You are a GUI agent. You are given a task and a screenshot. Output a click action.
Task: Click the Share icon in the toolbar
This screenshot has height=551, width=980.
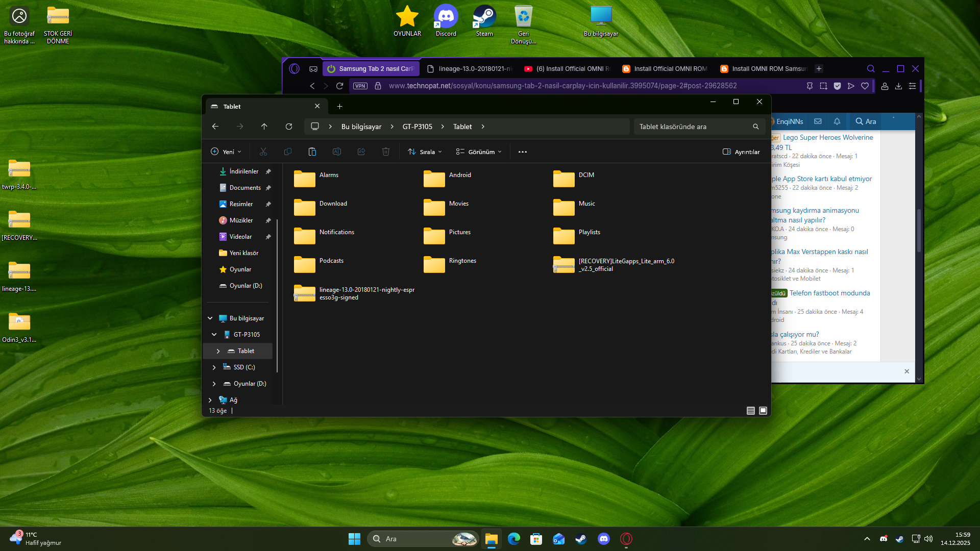pyautogui.click(x=361, y=152)
